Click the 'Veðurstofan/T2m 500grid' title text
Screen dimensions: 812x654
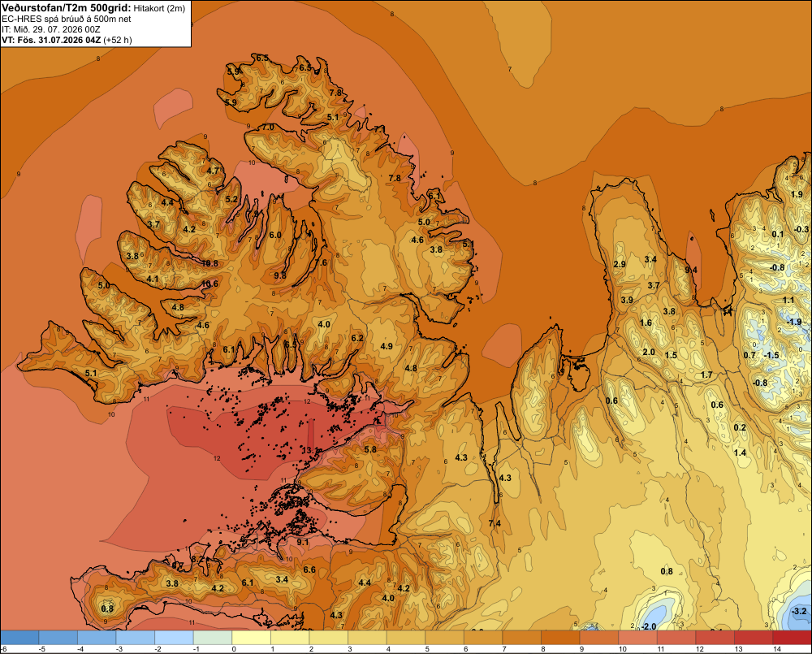pyautogui.click(x=67, y=7)
